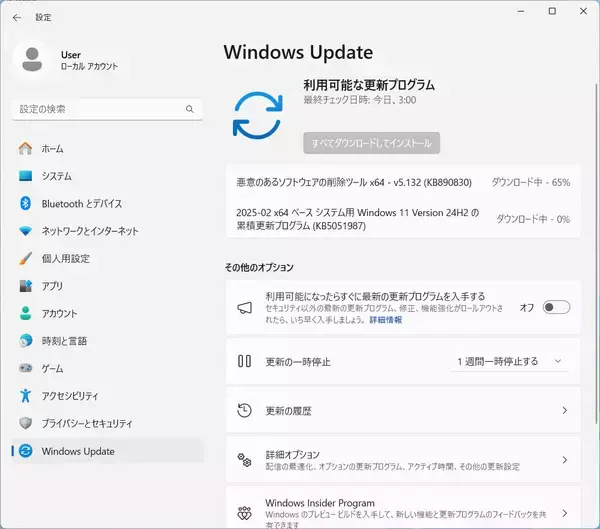Open プライバシーとセキュリティ settings
Viewport: 600px width, 529px height.
tap(108, 423)
